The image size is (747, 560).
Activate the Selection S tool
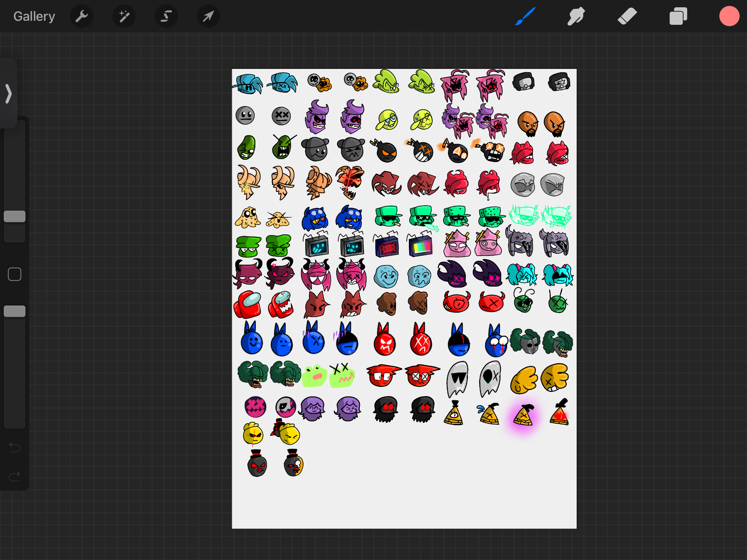click(166, 16)
